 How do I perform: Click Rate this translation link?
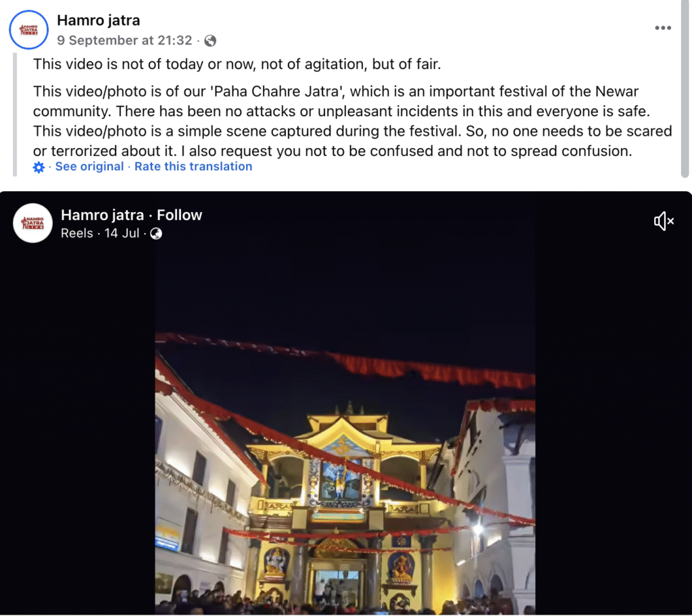click(x=193, y=166)
